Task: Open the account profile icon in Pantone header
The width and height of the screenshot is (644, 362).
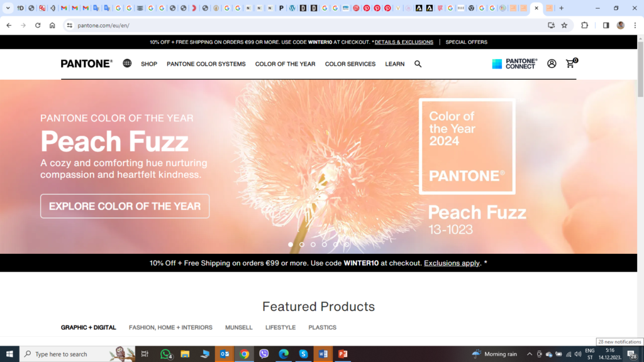Action: point(552,63)
